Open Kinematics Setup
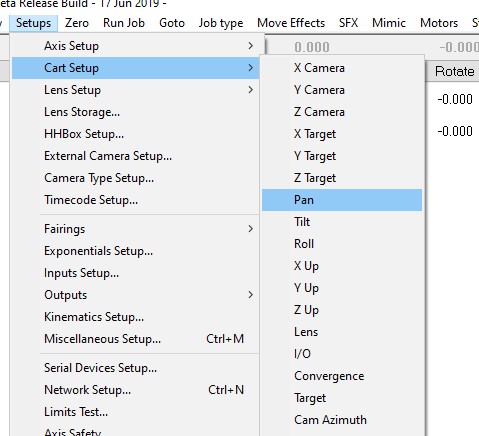 [x=135, y=317]
